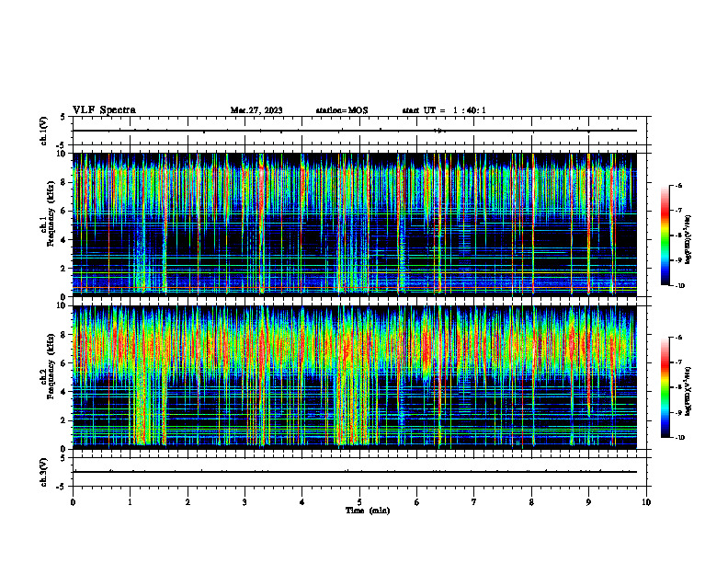Click the ch.1 spectrogram burst near minute 9
728x563 pixels.
pyautogui.click(x=588, y=223)
